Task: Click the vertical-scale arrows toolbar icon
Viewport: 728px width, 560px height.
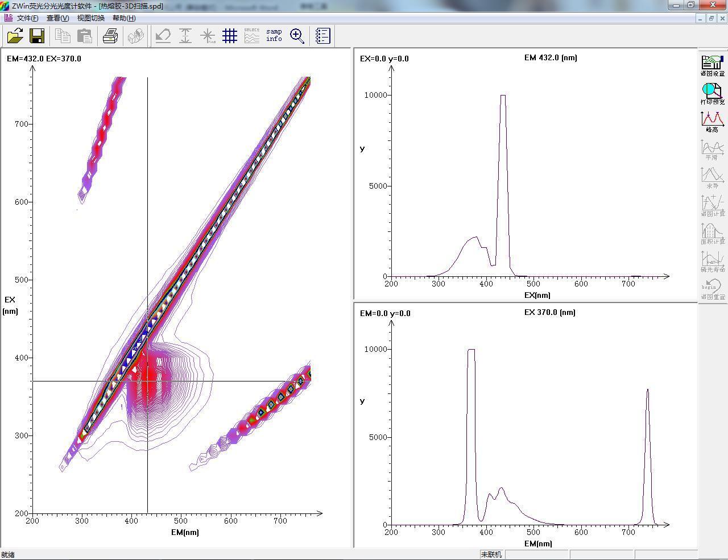Action: point(185,36)
